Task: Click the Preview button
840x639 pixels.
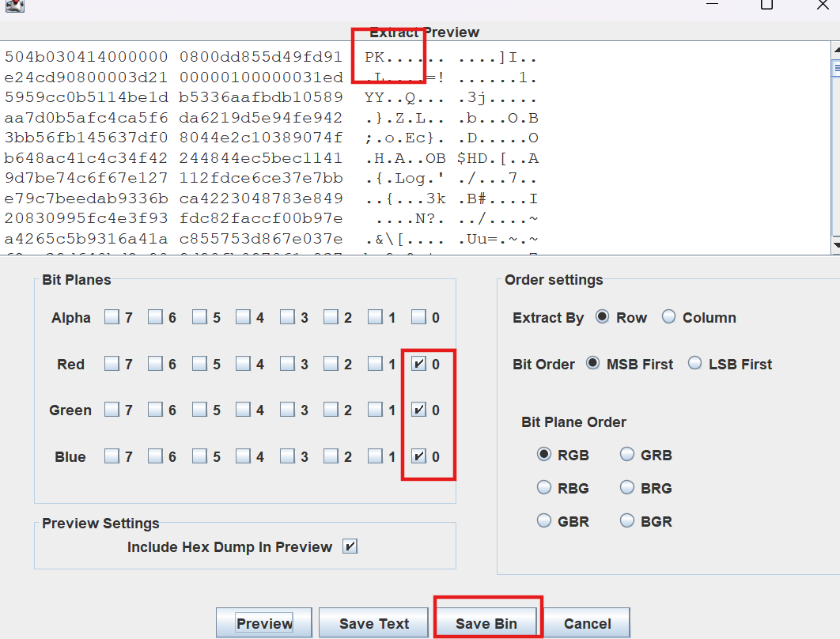Action: coord(264,623)
